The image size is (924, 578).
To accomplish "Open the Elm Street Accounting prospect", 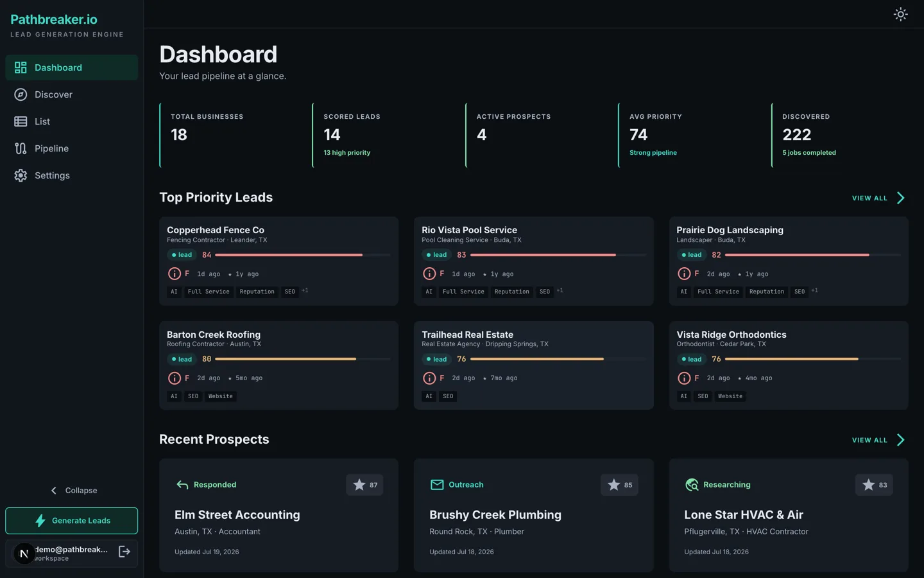I will (x=278, y=515).
